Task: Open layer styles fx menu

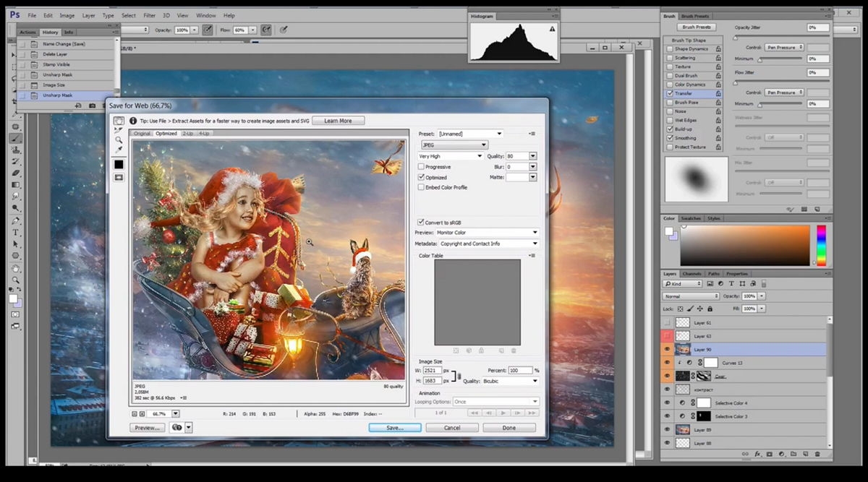Action: pos(757,454)
